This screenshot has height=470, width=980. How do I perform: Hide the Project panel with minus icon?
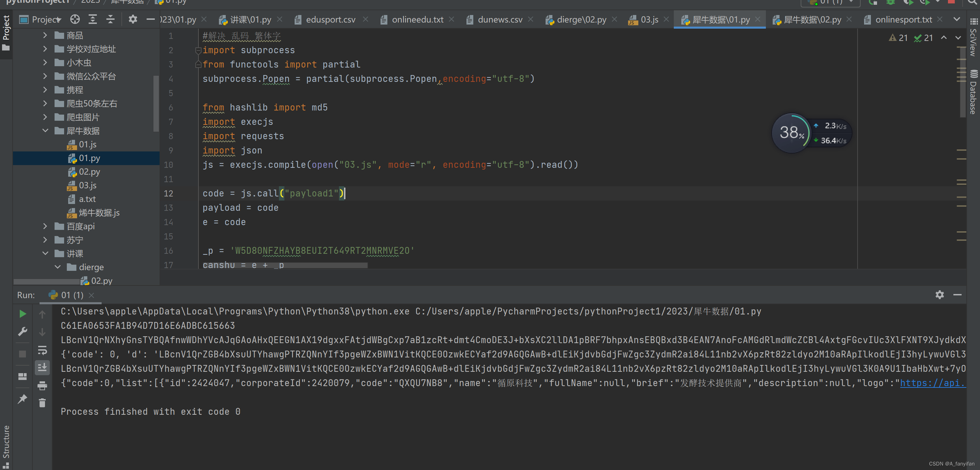click(x=151, y=19)
